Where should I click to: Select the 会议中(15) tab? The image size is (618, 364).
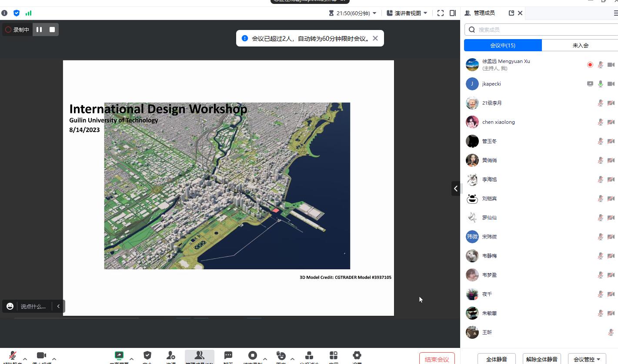[503, 45]
